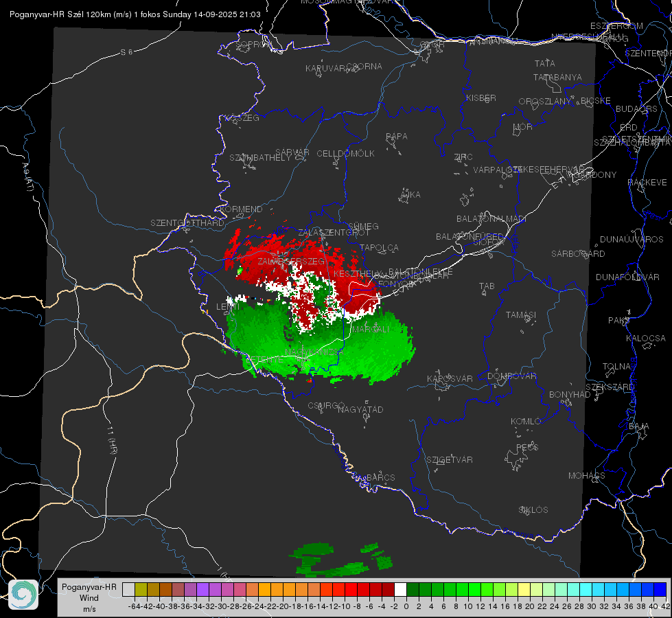Click the SZENTGOTTHARD city label

tap(187, 222)
